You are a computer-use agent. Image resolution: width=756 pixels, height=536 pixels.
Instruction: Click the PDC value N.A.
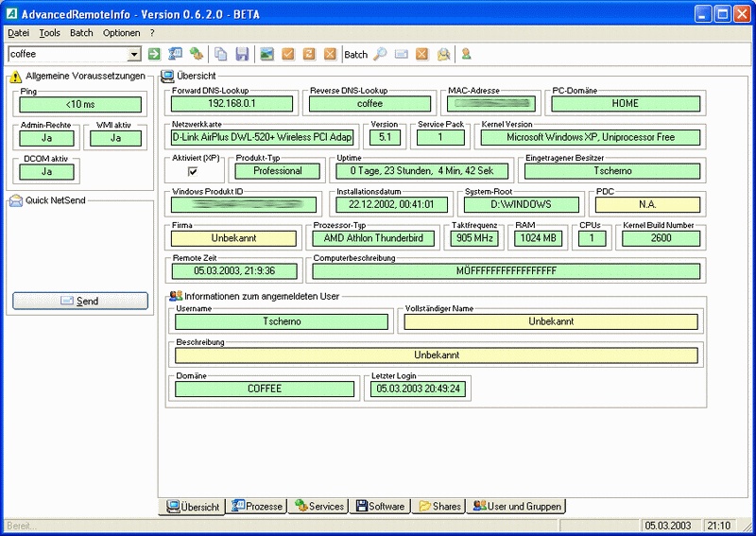647,204
